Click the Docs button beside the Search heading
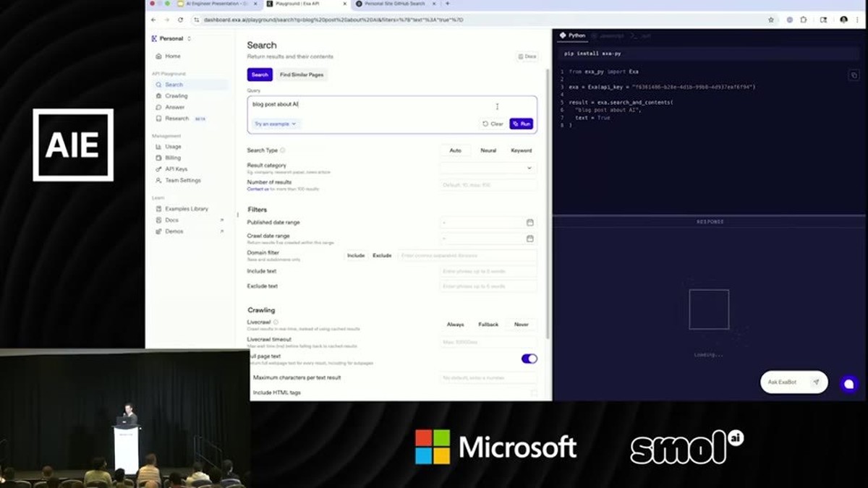This screenshot has height=488, width=868. [527, 56]
